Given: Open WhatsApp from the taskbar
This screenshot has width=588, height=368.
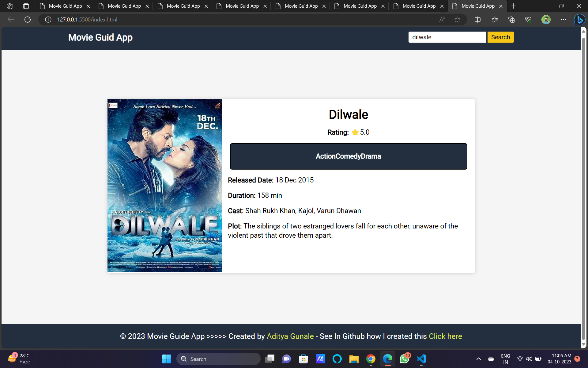Looking at the screenshot, I should tap(405, 359).
